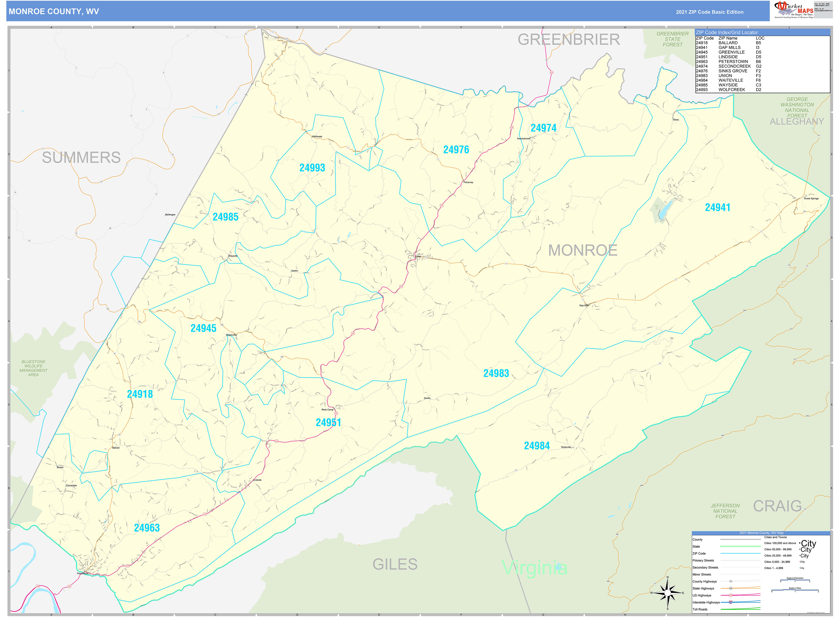The image size is (840, 617).
Task: Click the green State line sample in legend
Action: (x=740, y=547)
